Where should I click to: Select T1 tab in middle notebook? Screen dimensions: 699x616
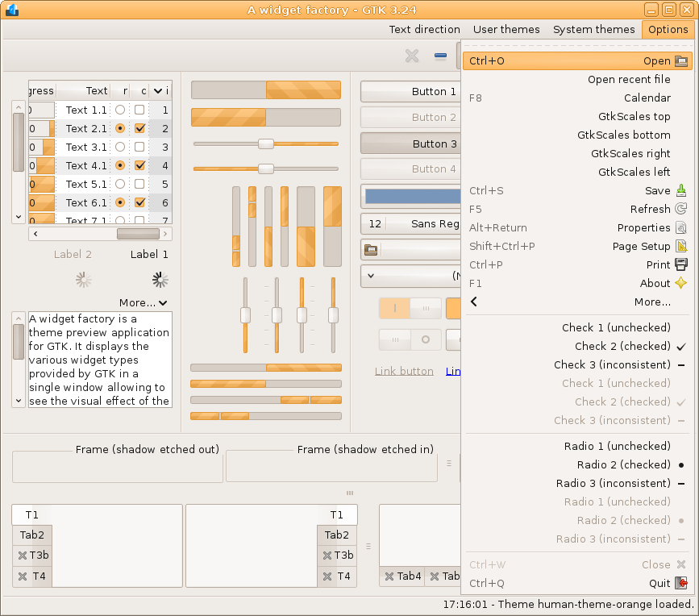point(336,515)
